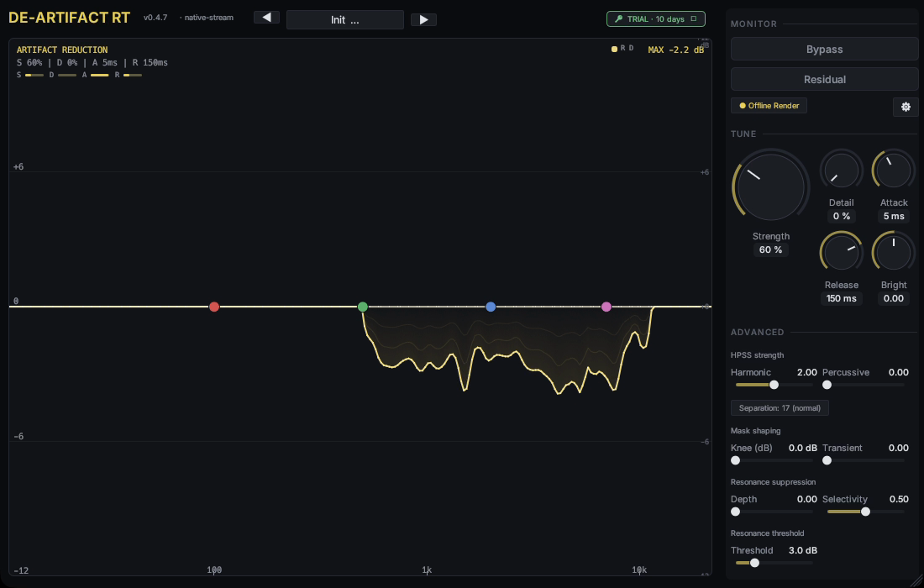Screen dimensions: 924x588
Task: Click the TRIAL · 10 days badge text
Action: coord(656,18)
